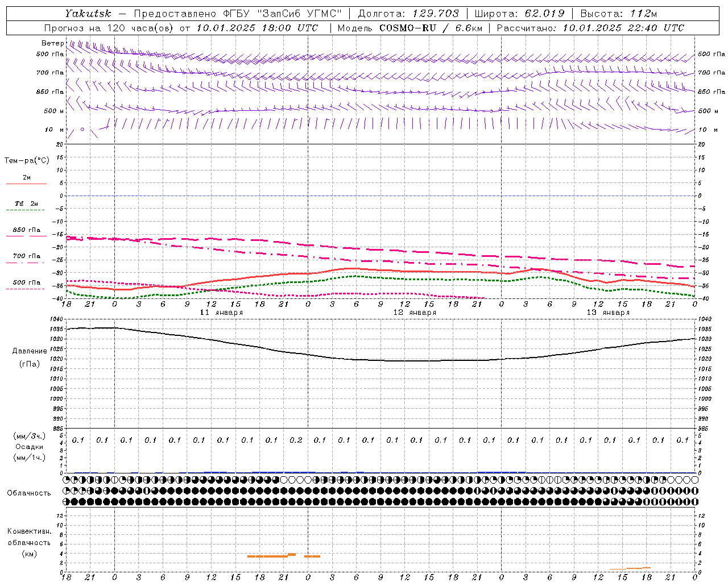Screen dimensions: 728x582
Task: Click the (мм/1ч.) unit label
Action: point(30,458)
